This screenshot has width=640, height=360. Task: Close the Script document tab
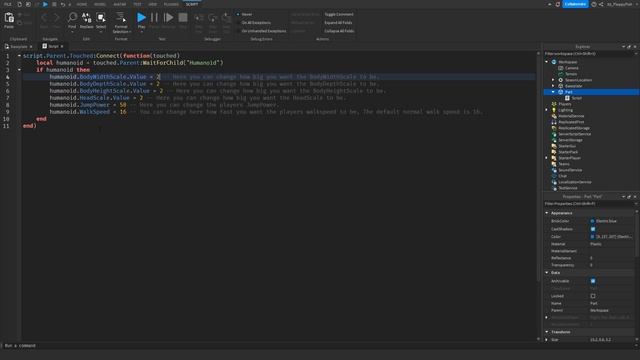62,47
